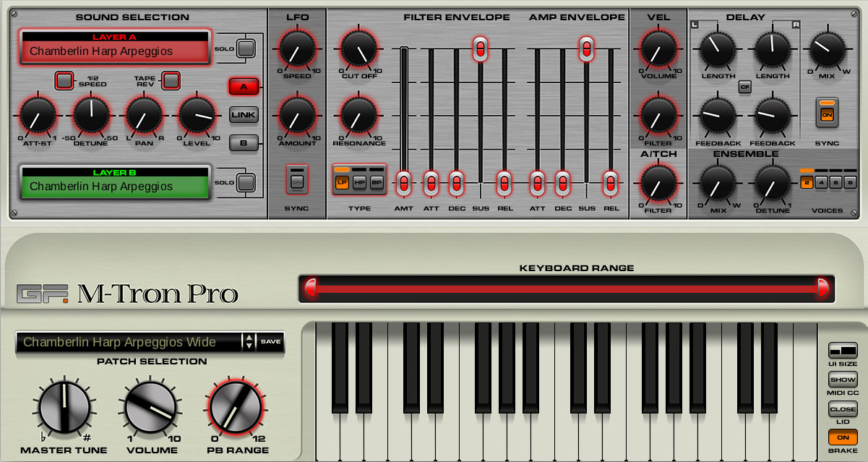
Task: Set ensemble voices to 4
Action: click(x=821, y=182)
